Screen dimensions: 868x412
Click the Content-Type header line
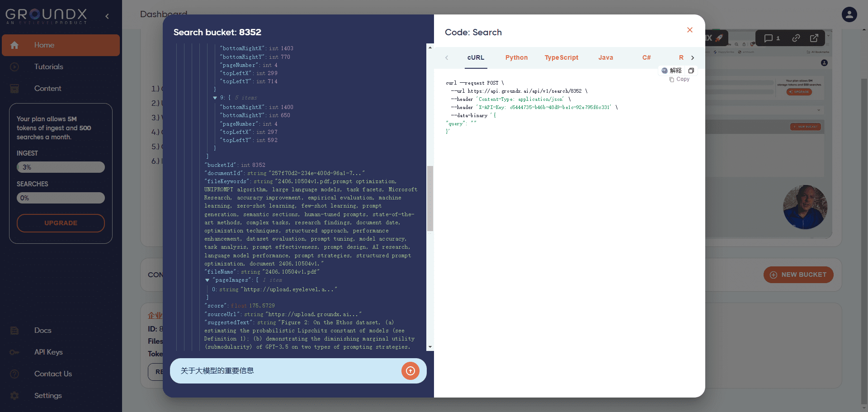point(511,99)
